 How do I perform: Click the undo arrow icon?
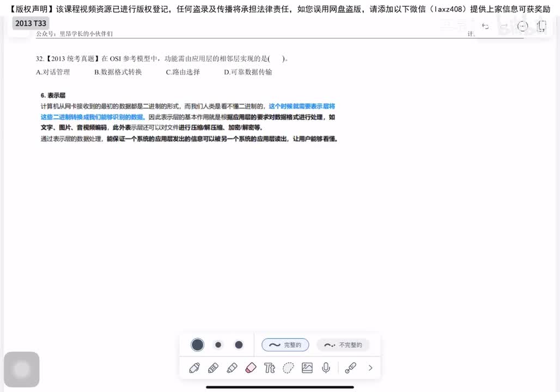pyautogui.click(x=485, y=26)
